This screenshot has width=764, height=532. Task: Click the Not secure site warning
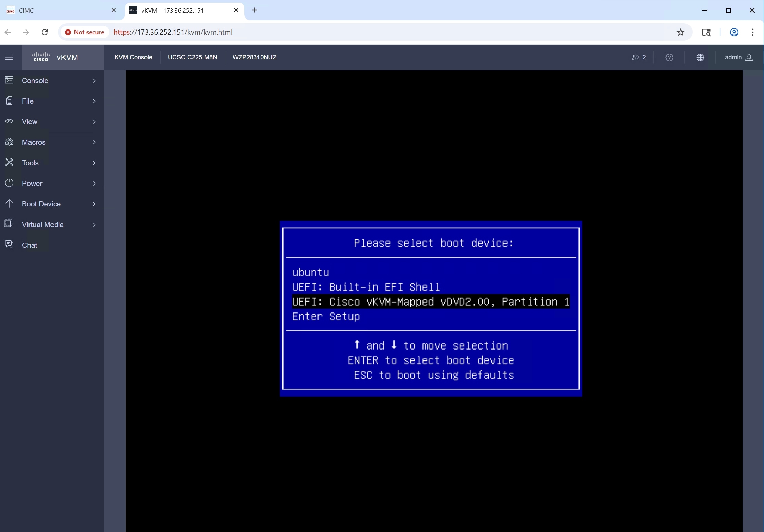[x=85, y=32]
